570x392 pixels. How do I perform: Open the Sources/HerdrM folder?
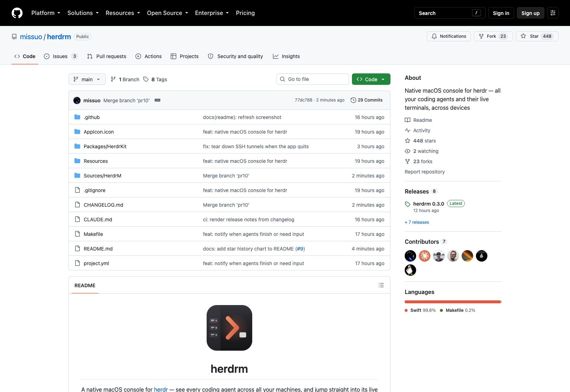pyautogui.click(x=103, y=176)
